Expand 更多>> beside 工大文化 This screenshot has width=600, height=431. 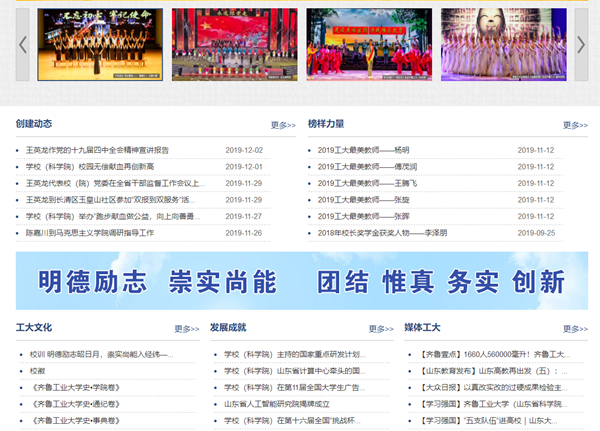coord(186,329)
